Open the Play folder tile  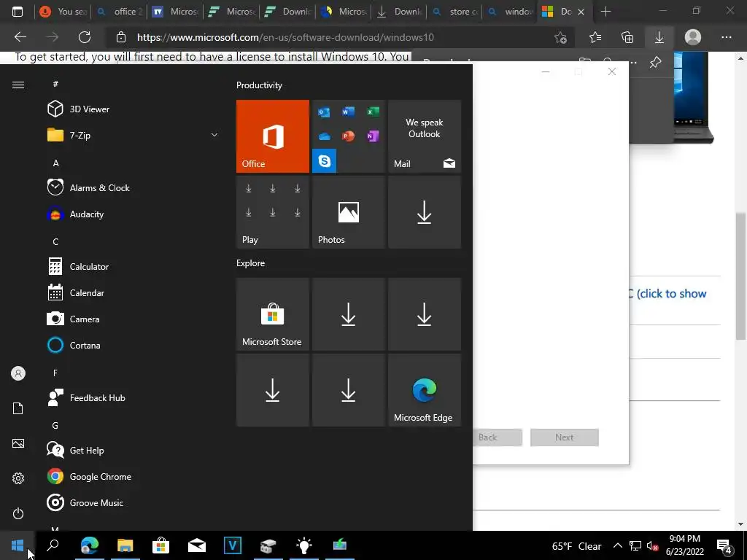point(273,212)
